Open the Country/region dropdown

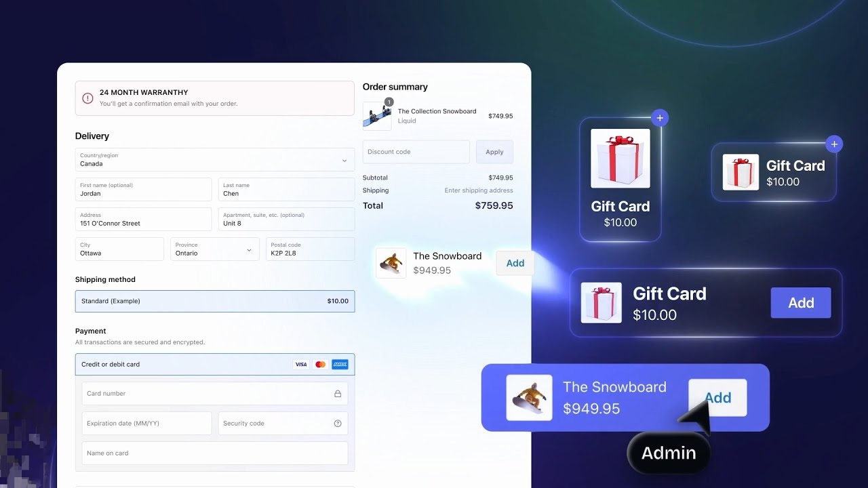tap(215, 160)
